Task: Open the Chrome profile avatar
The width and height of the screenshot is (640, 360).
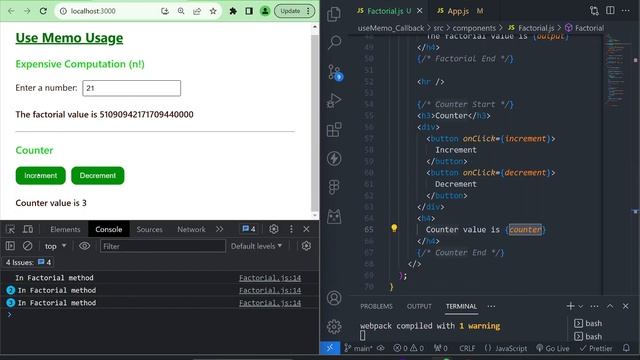Action: (x=265, y=11)
